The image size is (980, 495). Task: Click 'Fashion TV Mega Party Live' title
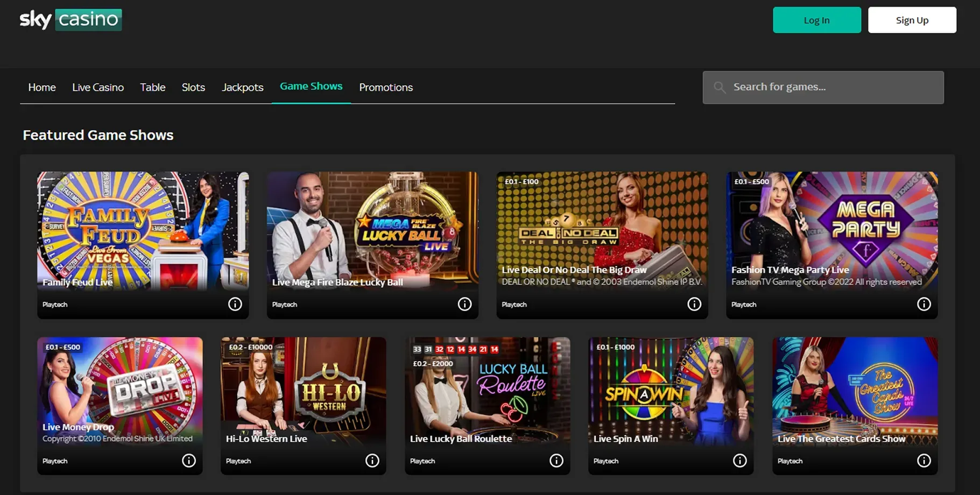point(790,270)
